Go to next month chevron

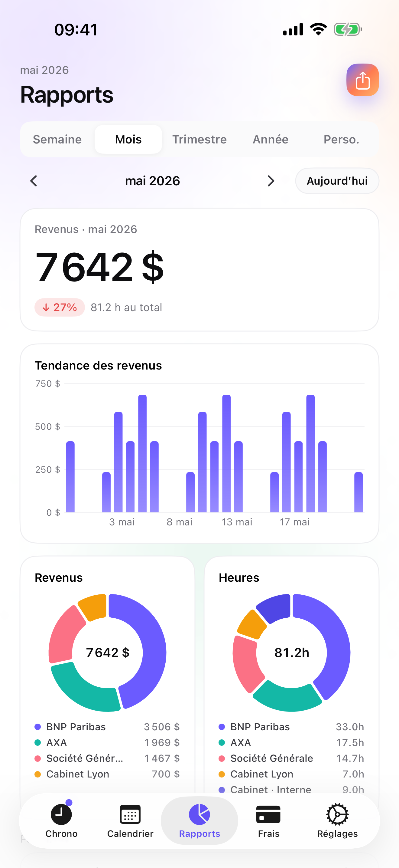[x=271, y=181]
